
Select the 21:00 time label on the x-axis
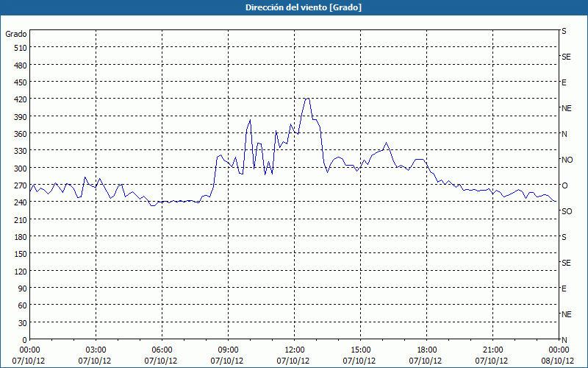[492, 350]
